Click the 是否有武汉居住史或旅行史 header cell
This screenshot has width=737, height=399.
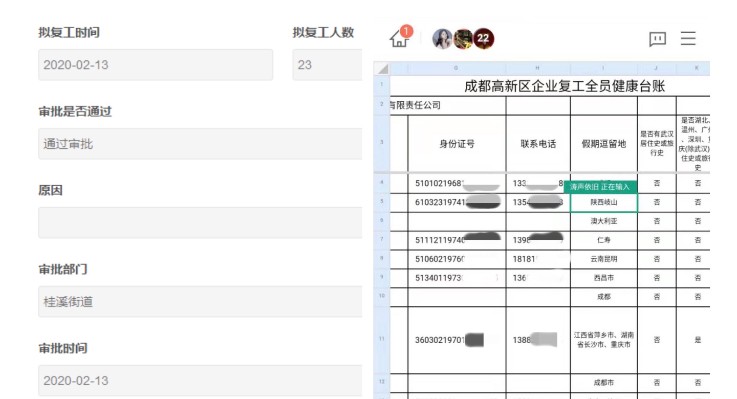[x=657, y=144]
